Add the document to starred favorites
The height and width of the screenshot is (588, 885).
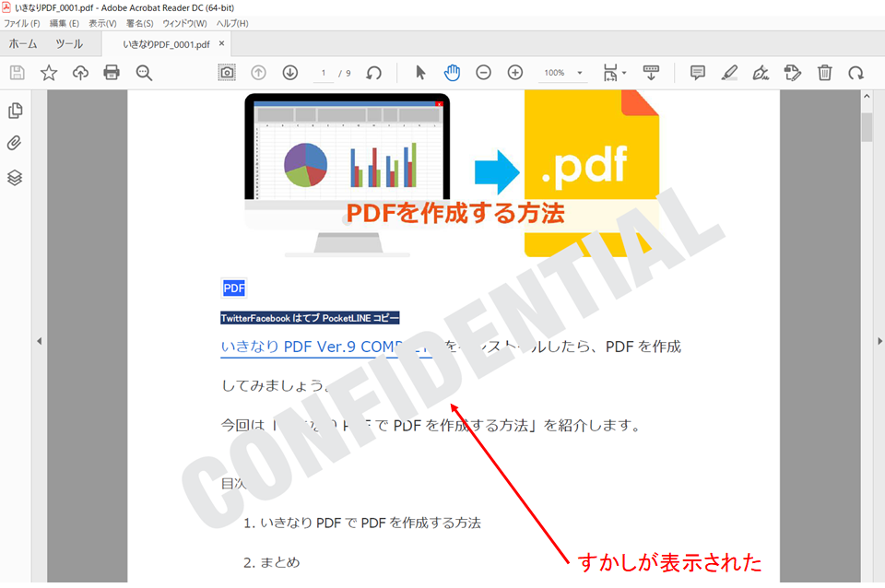tap(49, 73)
